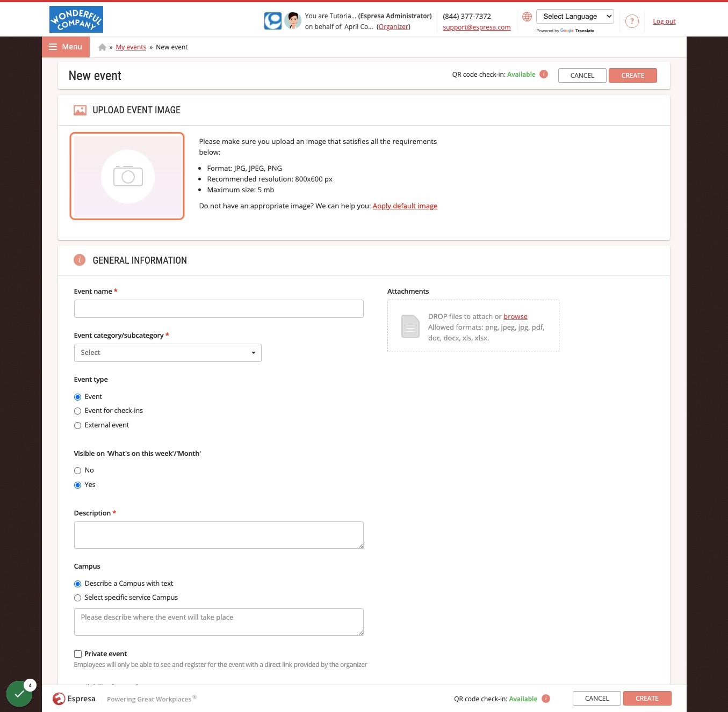Click the Espresa footer logo
The height and width of the screenshot is (712, 728).
click(74, 699)
